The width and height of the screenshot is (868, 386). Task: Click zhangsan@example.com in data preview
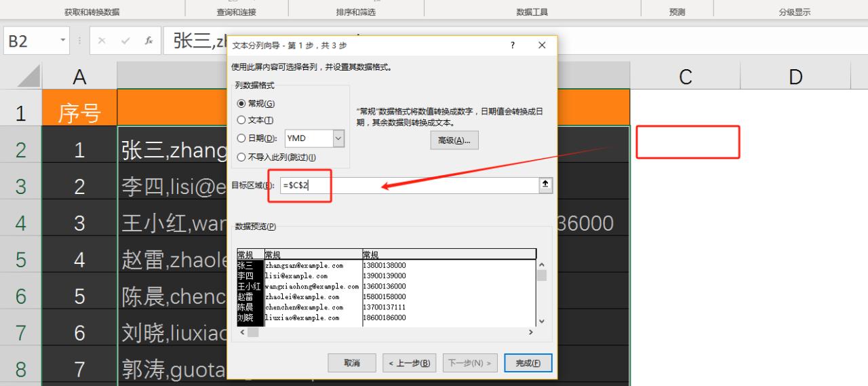[304, 265]
